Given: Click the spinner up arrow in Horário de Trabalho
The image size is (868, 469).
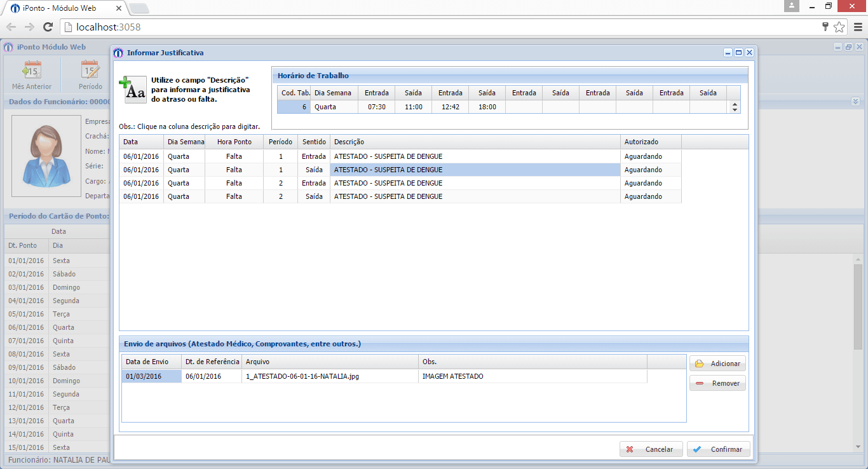Looking at the screenshot, I should tap(735, 104).
